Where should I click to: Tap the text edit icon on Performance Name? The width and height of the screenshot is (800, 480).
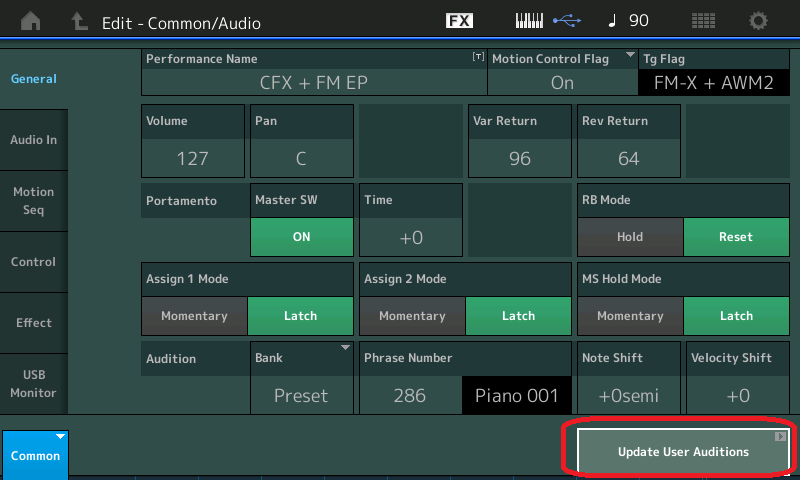coord(478,58)
